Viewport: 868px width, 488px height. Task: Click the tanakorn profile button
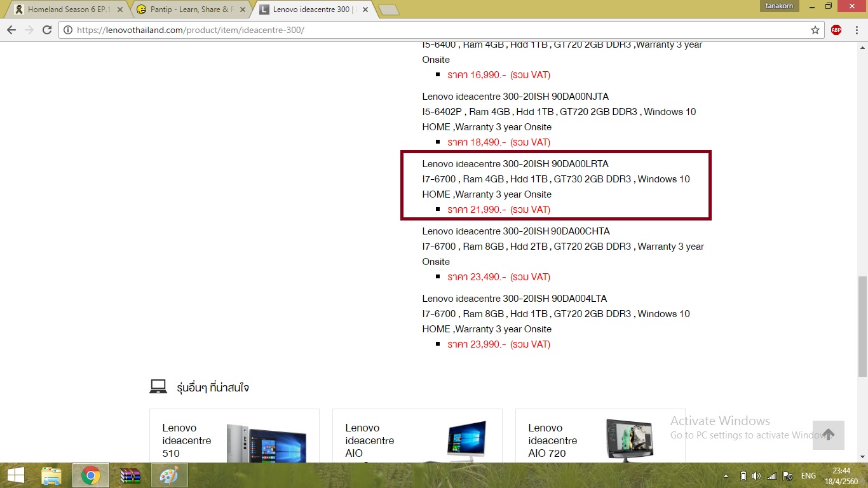(x=780, y=6)
